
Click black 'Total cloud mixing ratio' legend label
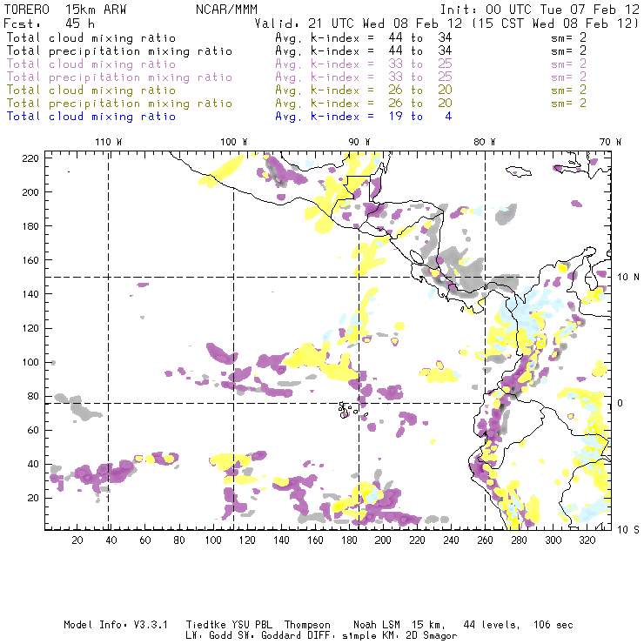point(91,37)
